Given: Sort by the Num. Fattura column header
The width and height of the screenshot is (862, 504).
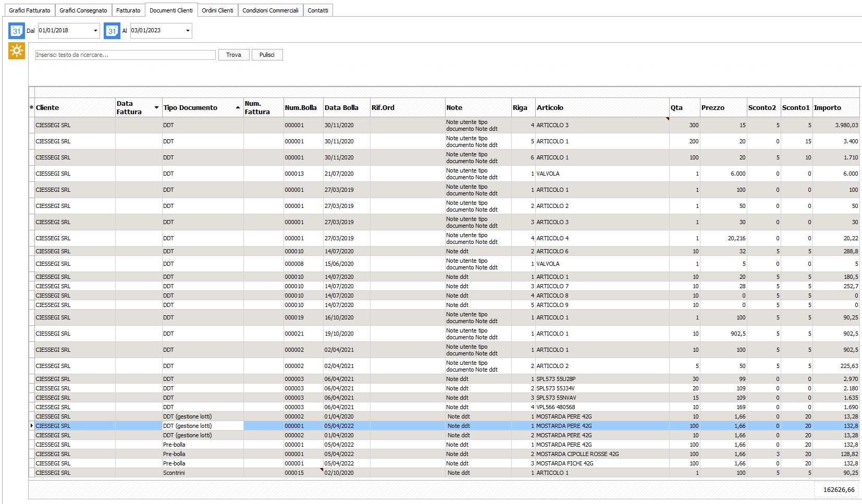Looking at the screenshot, I should (x=264, y=107).
